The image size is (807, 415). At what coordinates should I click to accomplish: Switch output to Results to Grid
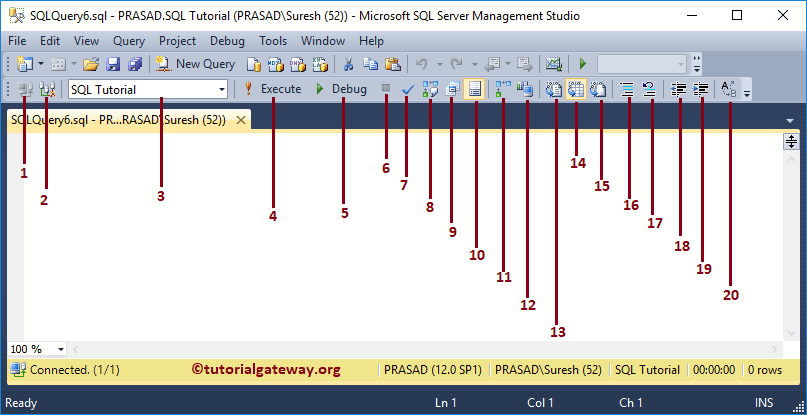pos(575,90)
